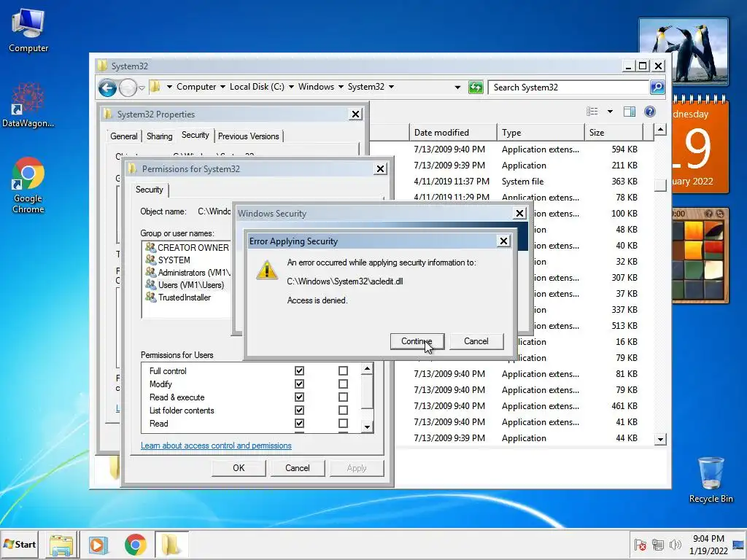Expand the Local Disk (C:) breadcrumb arrow

tap(291, 87)
